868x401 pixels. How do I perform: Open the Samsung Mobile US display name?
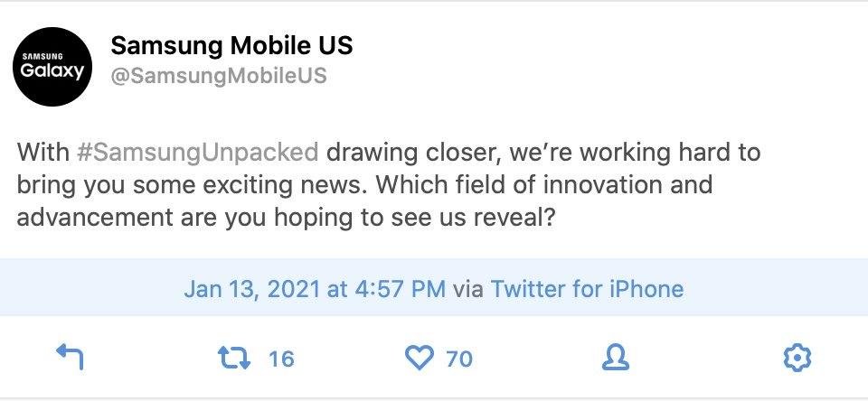click(231, 45)
